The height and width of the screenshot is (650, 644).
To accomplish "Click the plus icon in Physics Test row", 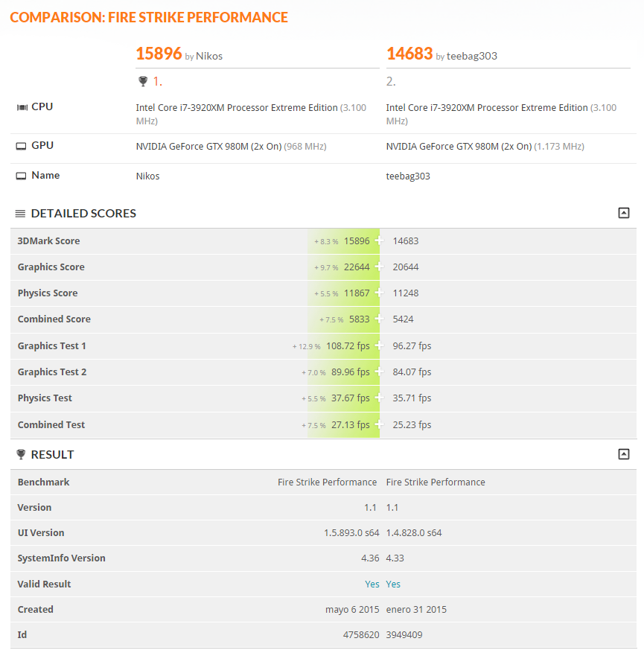I will coord(380,398).
